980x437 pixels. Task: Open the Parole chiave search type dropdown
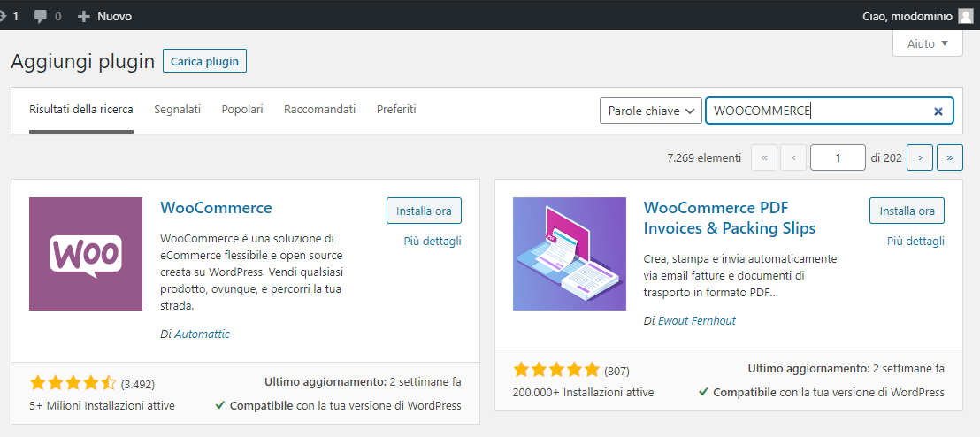click(x=651, y=111)
